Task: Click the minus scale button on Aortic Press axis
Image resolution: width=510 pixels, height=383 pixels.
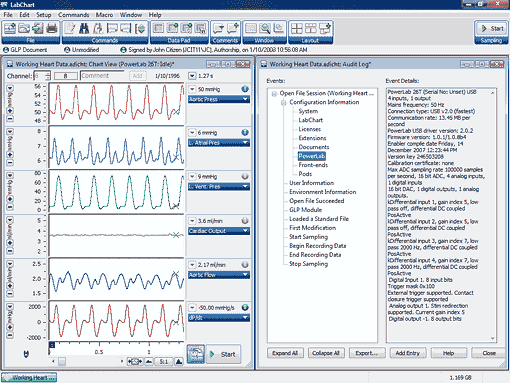Action: tap(10, 119)
